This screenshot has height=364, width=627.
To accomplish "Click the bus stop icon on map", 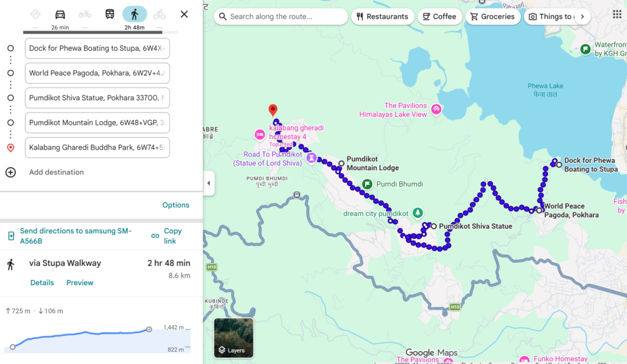I will point(297,195).
